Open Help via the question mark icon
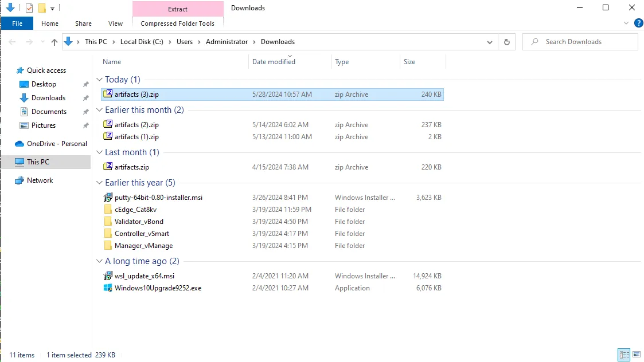Viewport: 644px width, 362px height. 638,23
